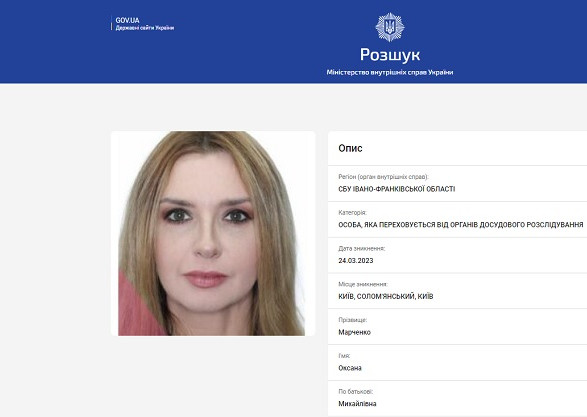Image resolution: width=587 pixels, height=417 pixels.
Task: Select СБУ ІВАНО-ФРАНКІВСЬКОЇ ОБЛАСТІ value
Action: (x=396, y=189)
